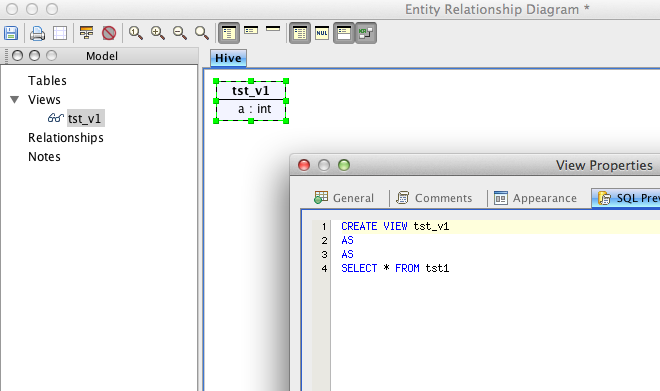Toggle the show column types button

[300, 33]
